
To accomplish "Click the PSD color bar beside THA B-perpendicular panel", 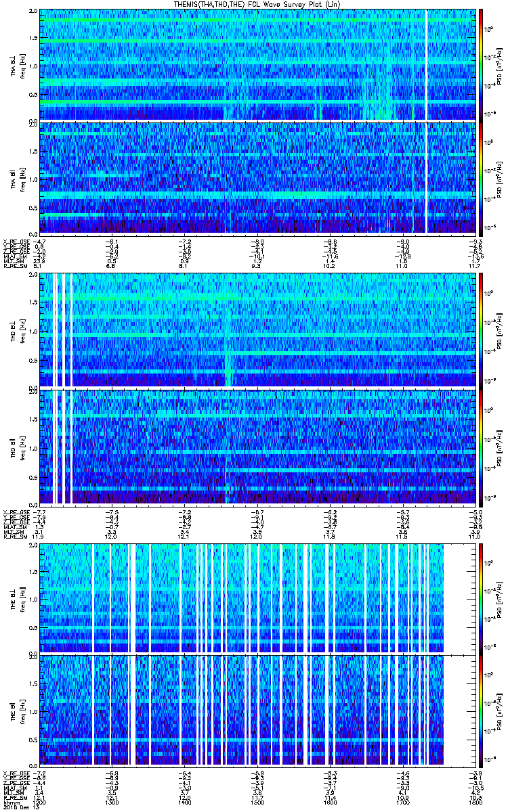I will [x=481, y=65].
